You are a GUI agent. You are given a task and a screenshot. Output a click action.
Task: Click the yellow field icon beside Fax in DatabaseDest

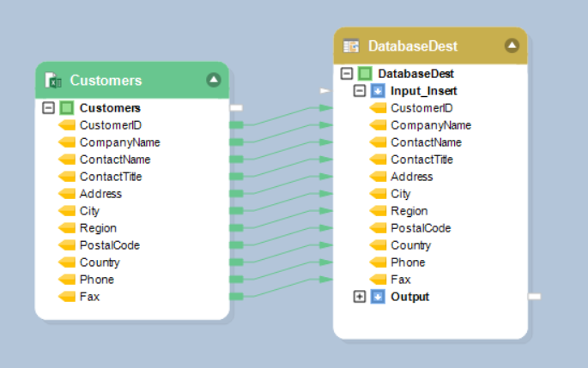(x=379, y=280)
